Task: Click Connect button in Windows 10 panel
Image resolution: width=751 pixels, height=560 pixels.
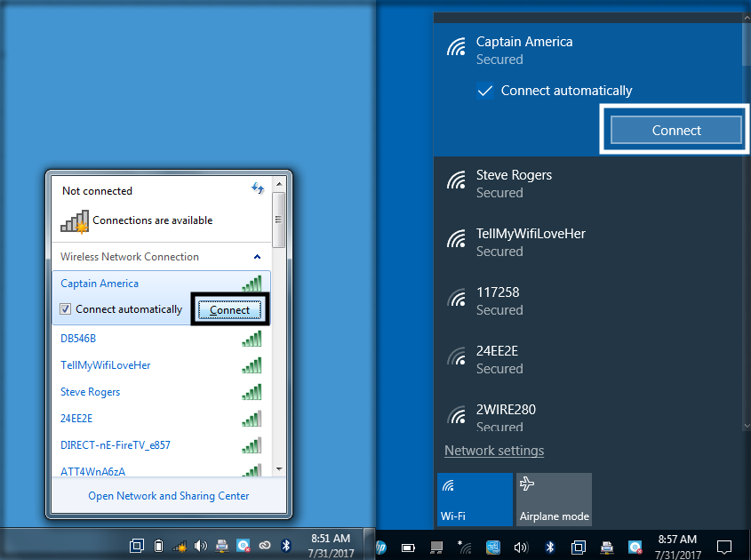Action: coord(676,130)
